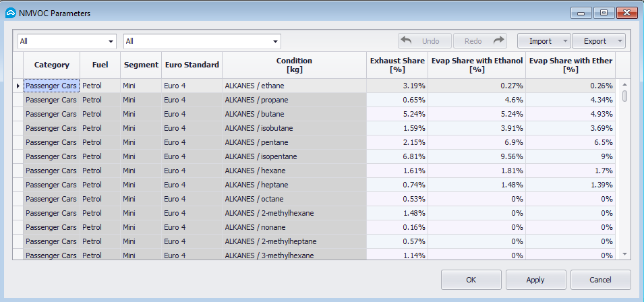
Task: Maximize the NMVOC Parameters window
Action: 604,13
